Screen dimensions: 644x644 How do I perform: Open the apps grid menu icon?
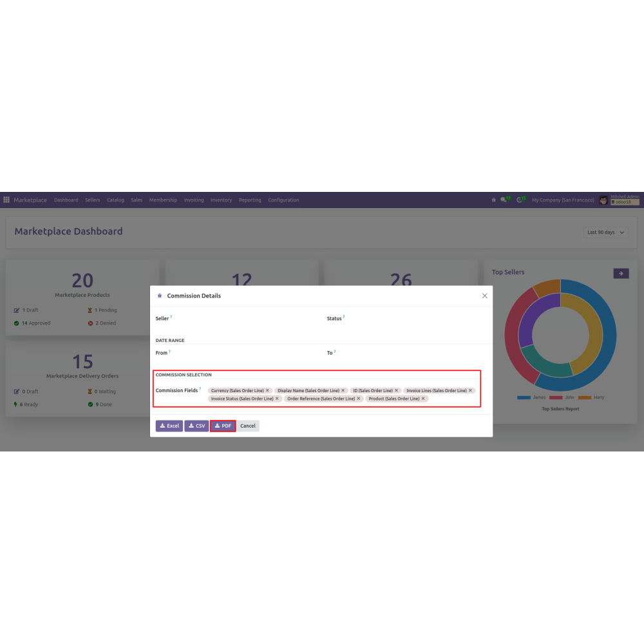[x=6, y=200]
